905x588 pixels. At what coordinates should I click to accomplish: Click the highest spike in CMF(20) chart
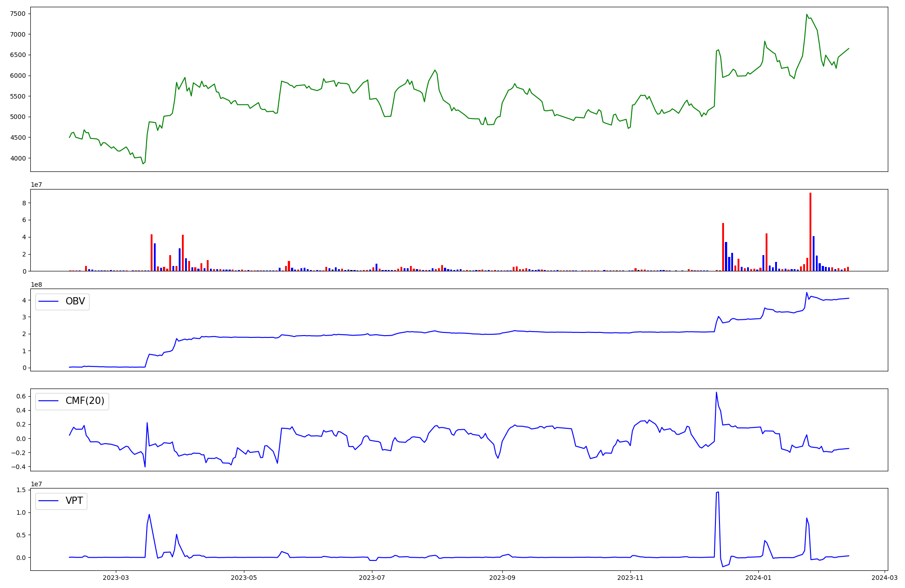(716, 393)
